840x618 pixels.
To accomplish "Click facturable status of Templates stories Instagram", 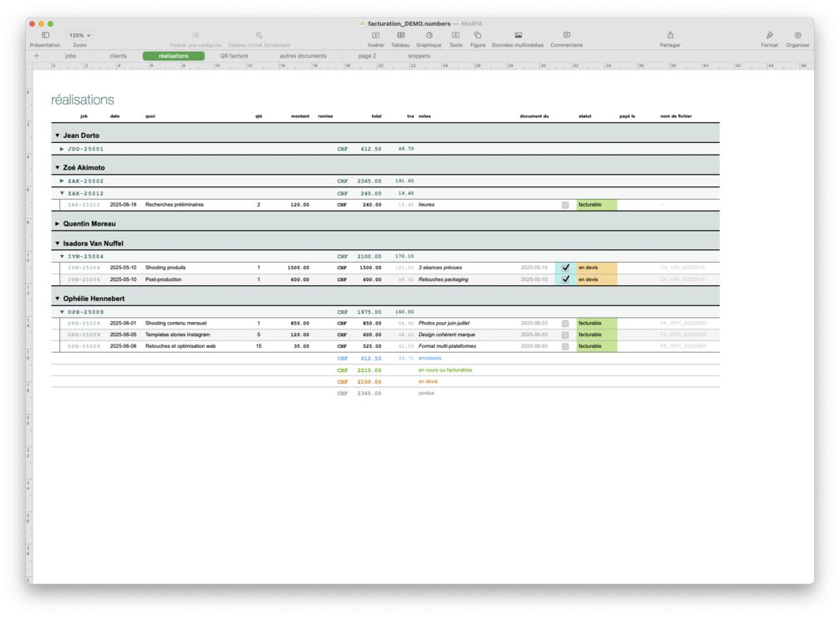I will click(x=597, y=335).
